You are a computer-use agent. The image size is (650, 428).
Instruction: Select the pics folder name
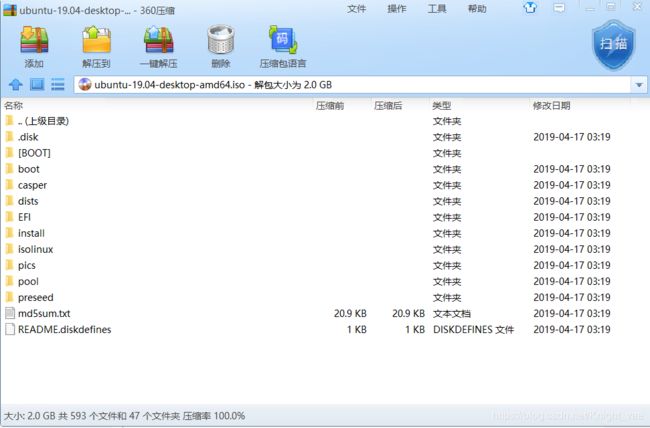click(27, 265)
